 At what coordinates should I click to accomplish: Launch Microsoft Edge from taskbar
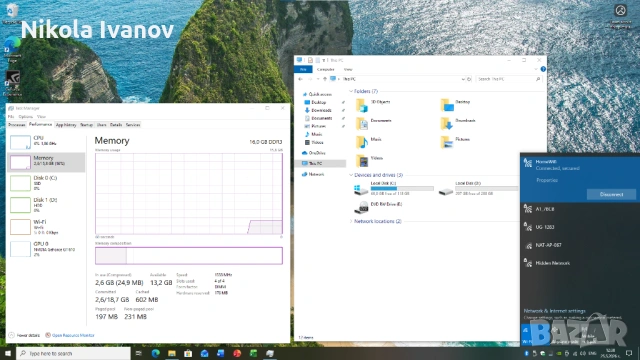pyautogui.click(x=156, y=353)
